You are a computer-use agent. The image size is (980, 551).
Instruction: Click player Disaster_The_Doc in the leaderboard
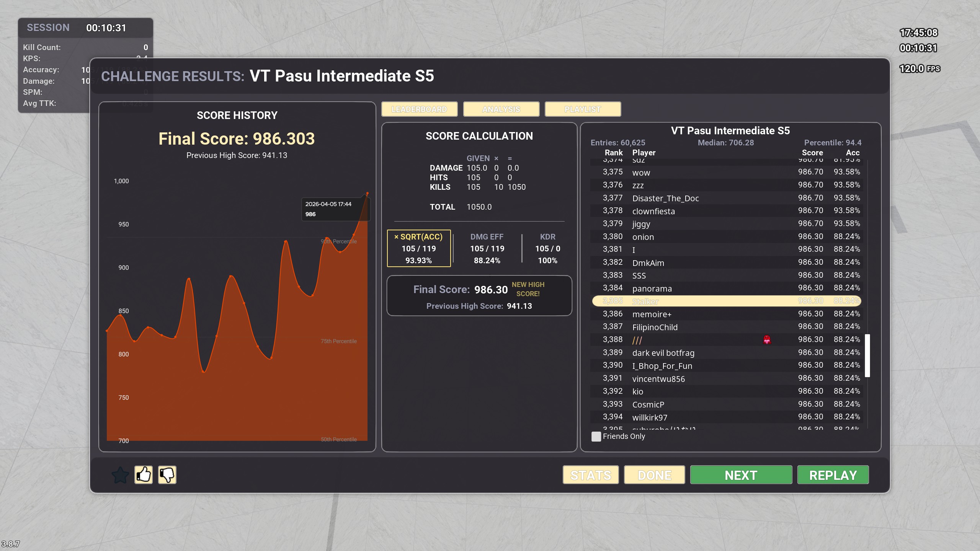click(665, 198)
